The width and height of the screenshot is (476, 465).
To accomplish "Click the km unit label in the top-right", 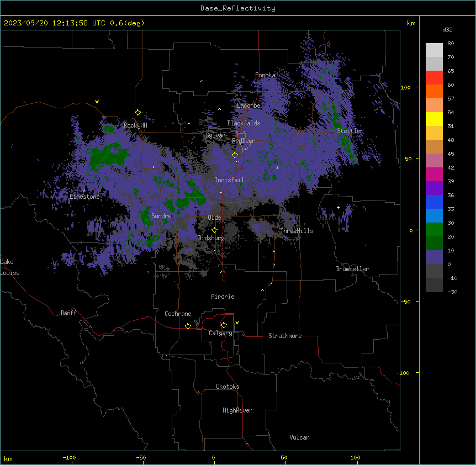I will point(411,23).
